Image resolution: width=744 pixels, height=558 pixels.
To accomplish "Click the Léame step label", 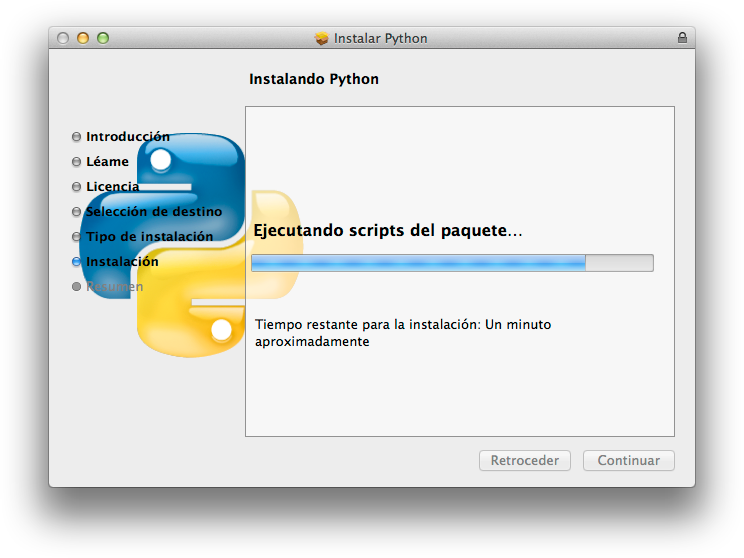I will point(107,162).
